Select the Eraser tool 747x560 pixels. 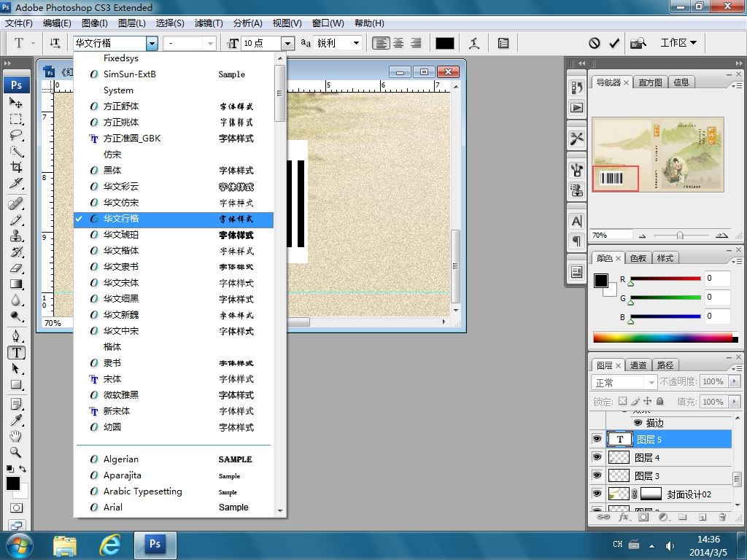point(16,268)
